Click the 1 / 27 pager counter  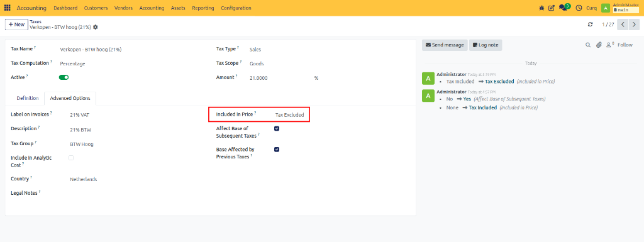[x=608, y=25]
